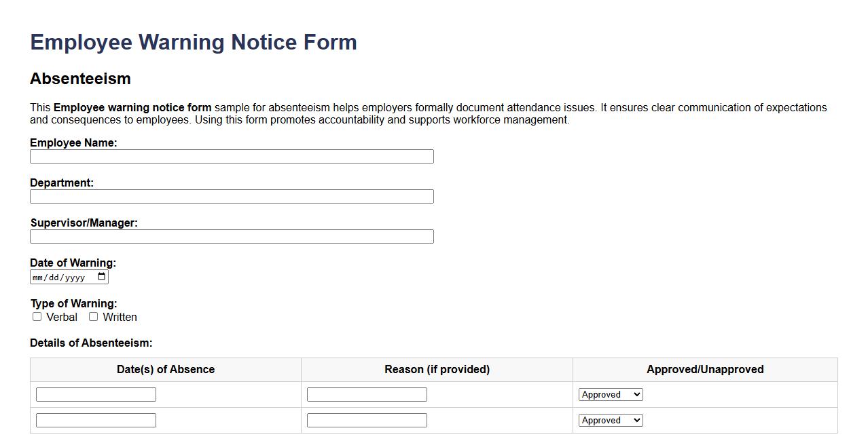Click the second Date(s) of Absence input
This screenshot has height=441, width=868.
[x=95, y=420]
